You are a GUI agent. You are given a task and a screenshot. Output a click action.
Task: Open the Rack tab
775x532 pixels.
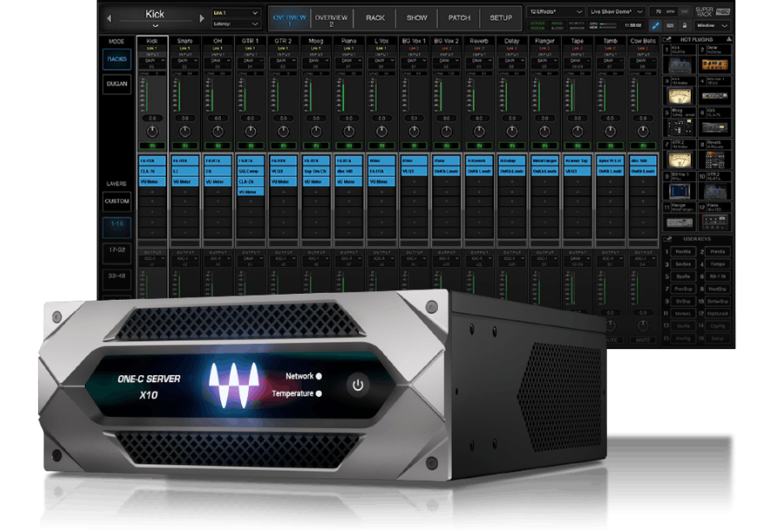[x=375, y=18]
